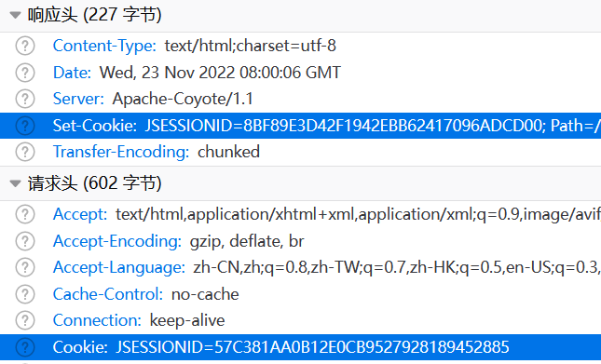The width and height of the screenshot is (601, 364).
Task: Select Set-Cookie JSESSIONID=8BF89E3D... value
Action: pos(373,126)
